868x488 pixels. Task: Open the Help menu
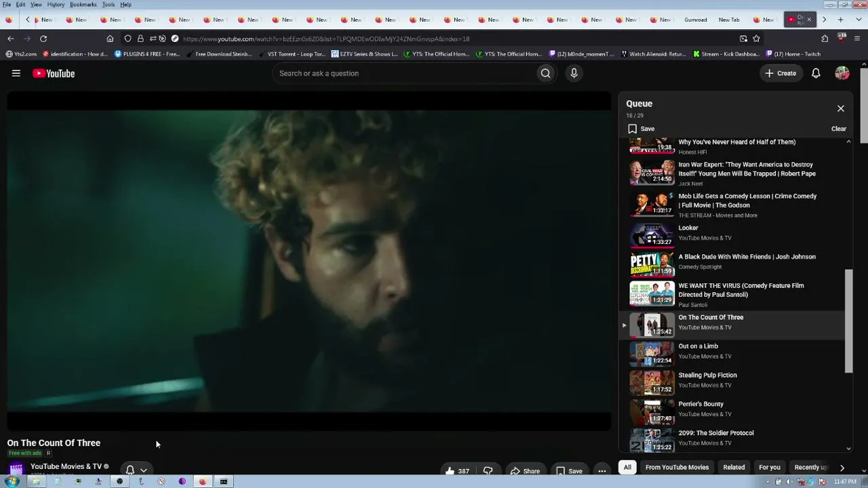coord(125,5)
